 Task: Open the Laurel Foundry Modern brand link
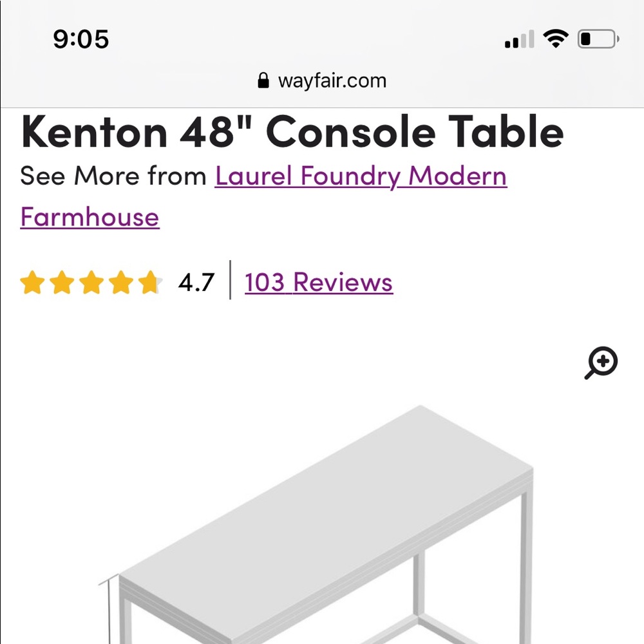[361, 176]
